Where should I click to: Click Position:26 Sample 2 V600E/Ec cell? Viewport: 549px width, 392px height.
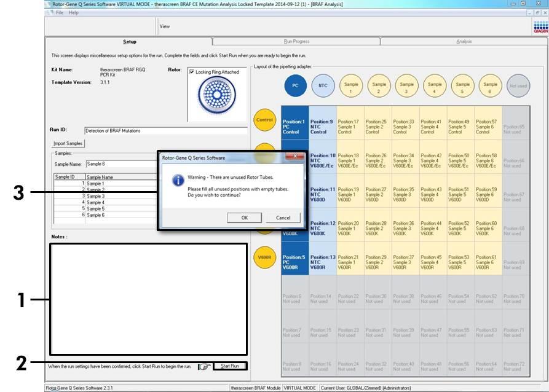[378, 157]
